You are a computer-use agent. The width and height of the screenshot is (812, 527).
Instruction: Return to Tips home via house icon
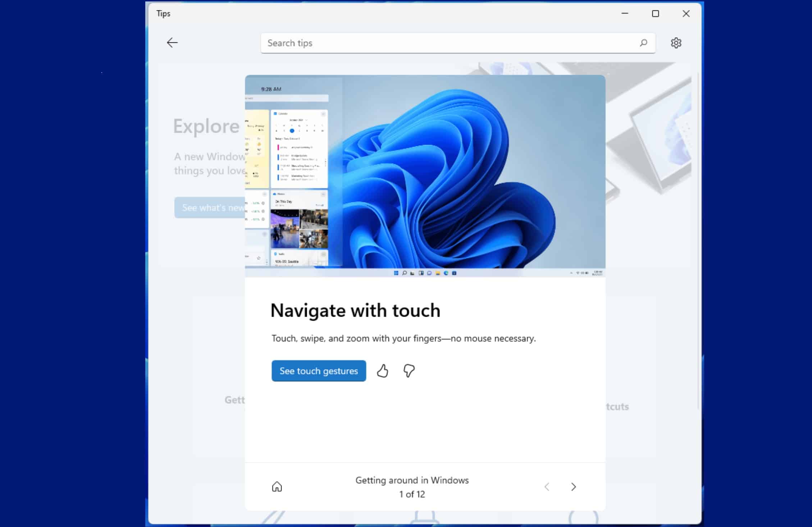277,486
